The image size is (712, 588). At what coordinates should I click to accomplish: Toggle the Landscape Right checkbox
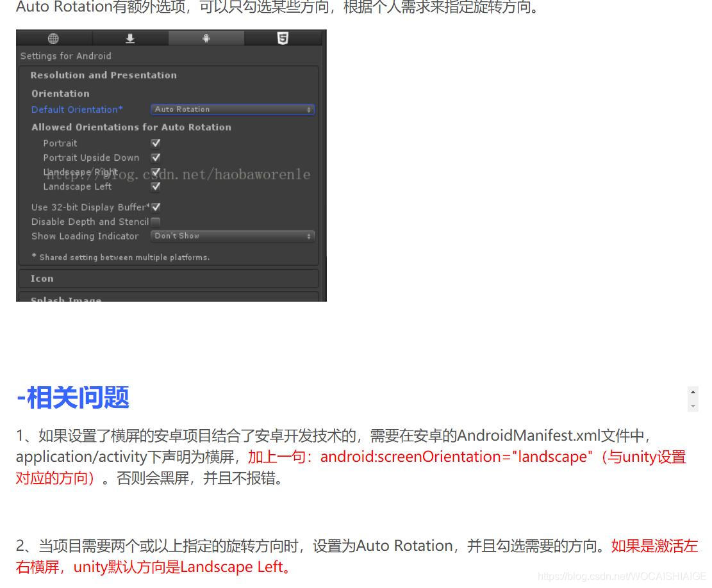click(156, 172)
